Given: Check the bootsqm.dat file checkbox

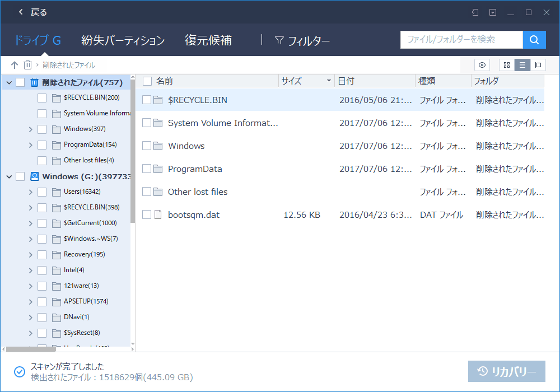Looking at the screenshot, I should pos(147,214).
